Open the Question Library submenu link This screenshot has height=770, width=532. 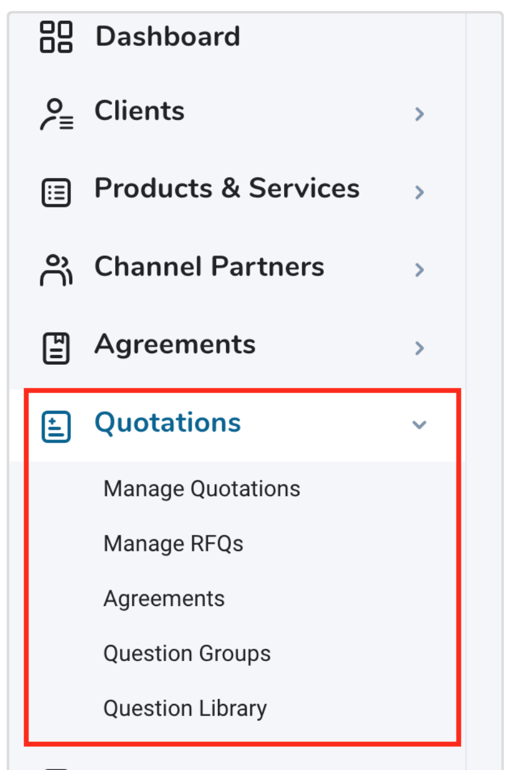pos(185,708)
